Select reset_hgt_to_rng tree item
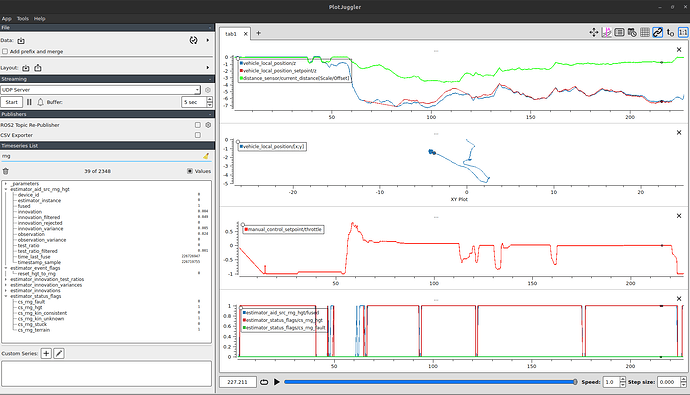Screen dimensions: 690x395 point(37,274)
